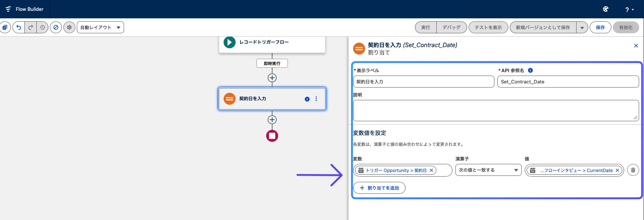Click the assignment icon in panel header

point(359,48)
